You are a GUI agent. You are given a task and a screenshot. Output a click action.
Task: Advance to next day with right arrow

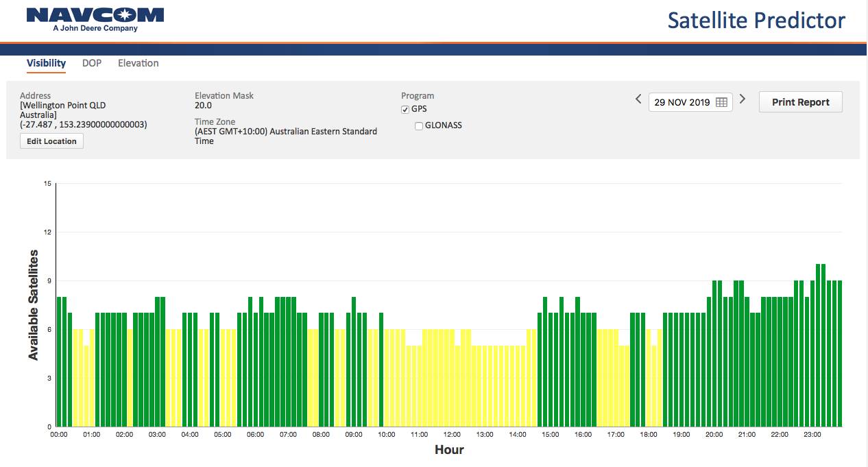[743, 100]
